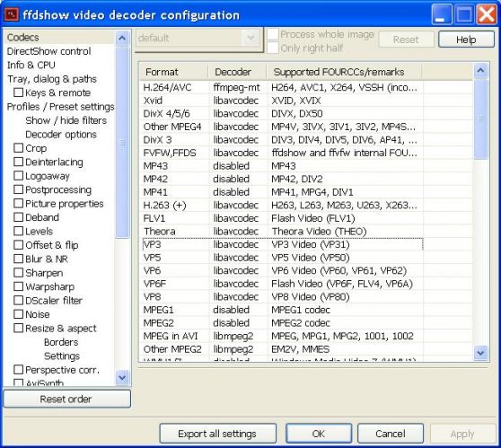Viewport: 501px width, 448px height.
Task: Change the decoder for MP43 row
Action: click(x=232, y=166)
